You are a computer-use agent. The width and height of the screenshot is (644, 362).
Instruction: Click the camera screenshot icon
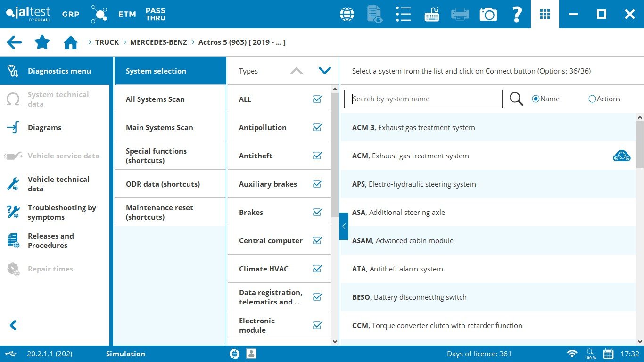click(x=488, y=14)
